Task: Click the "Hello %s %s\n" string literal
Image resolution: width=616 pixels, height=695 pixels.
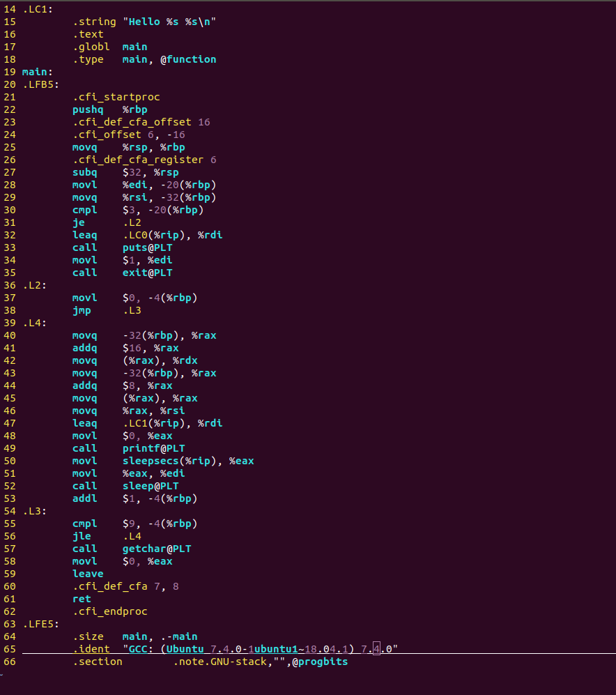Action: point(170,22)
